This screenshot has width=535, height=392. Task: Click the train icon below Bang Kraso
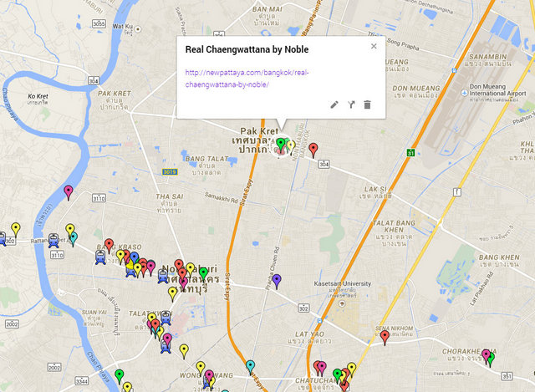click(x=100, y=257)
